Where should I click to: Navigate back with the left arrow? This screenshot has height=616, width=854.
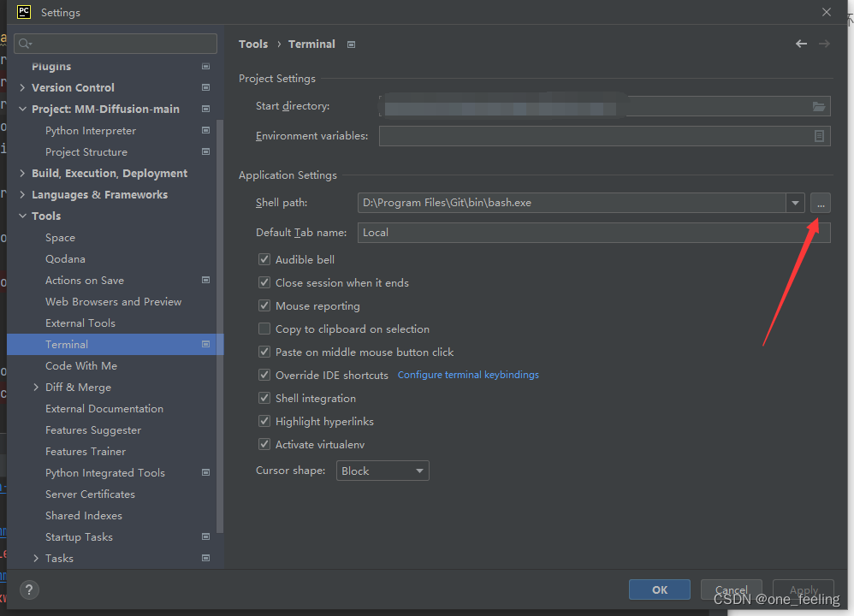pos(801,44)
